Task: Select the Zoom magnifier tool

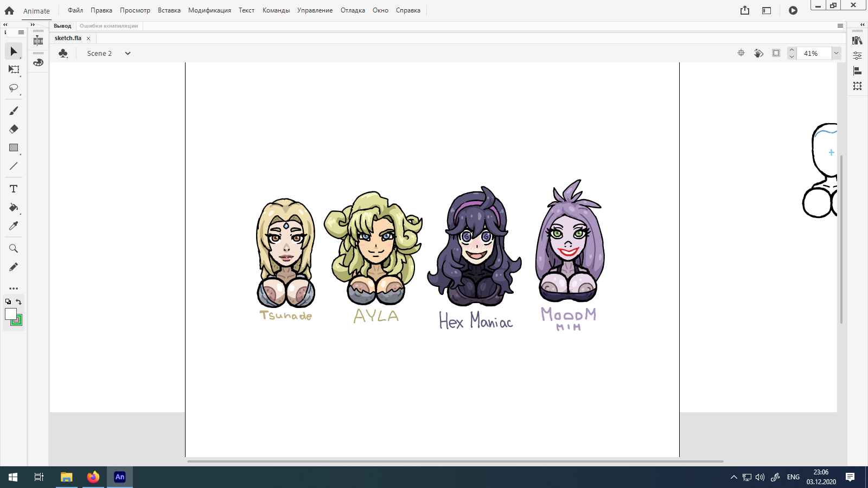Action: (14, 248)
